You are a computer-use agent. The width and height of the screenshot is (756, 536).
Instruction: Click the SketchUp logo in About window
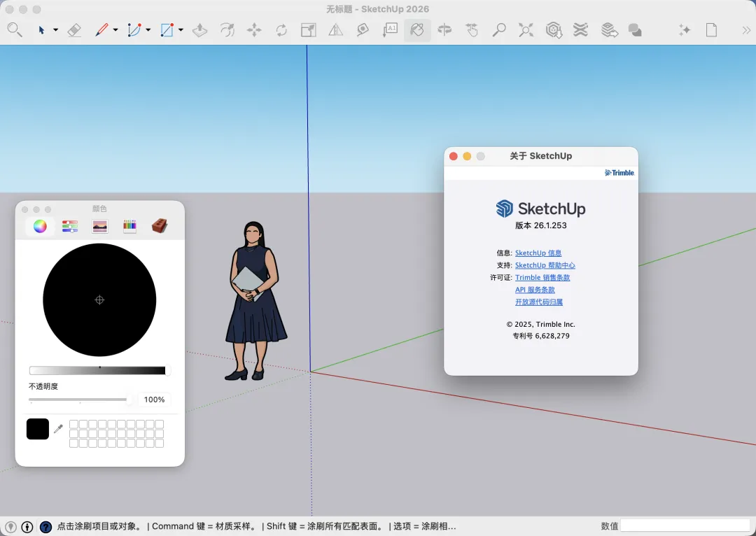(x=540, y=209)
